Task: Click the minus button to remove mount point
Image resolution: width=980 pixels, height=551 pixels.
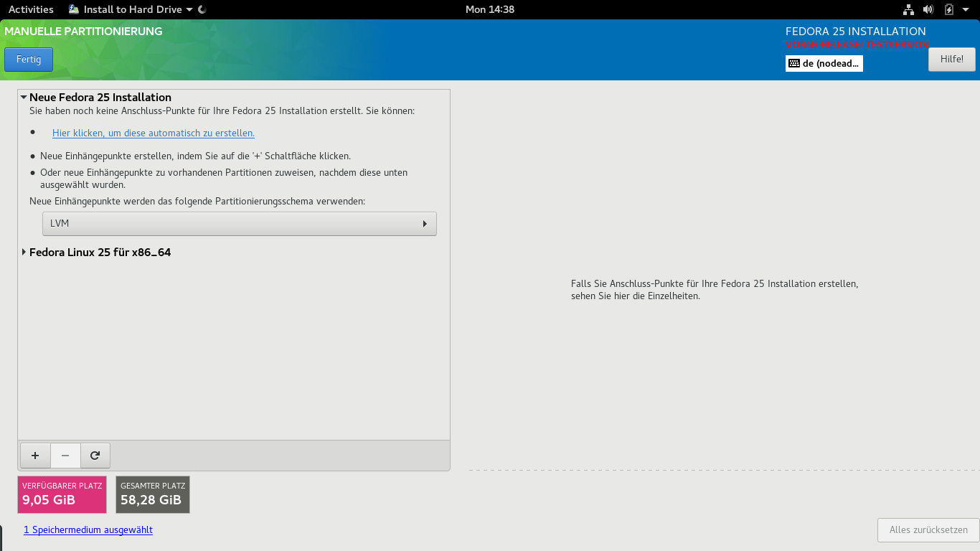Action: coord(65,456)
